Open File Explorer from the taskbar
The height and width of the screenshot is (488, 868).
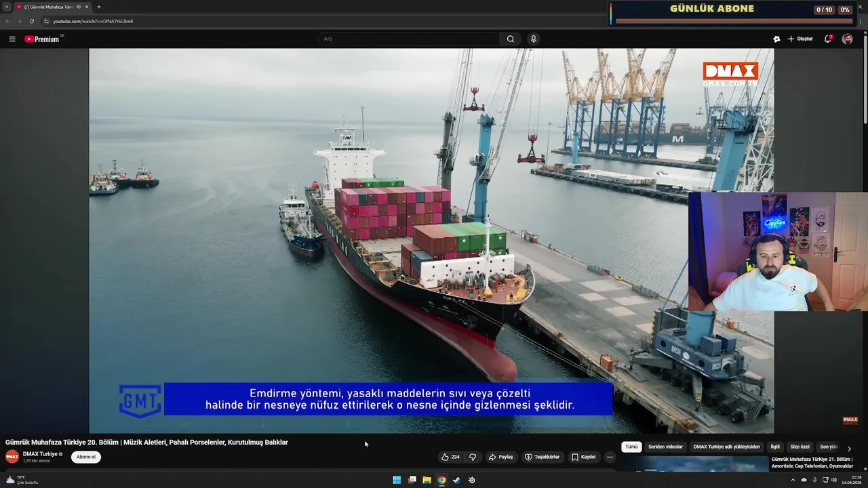click(427, 480)
